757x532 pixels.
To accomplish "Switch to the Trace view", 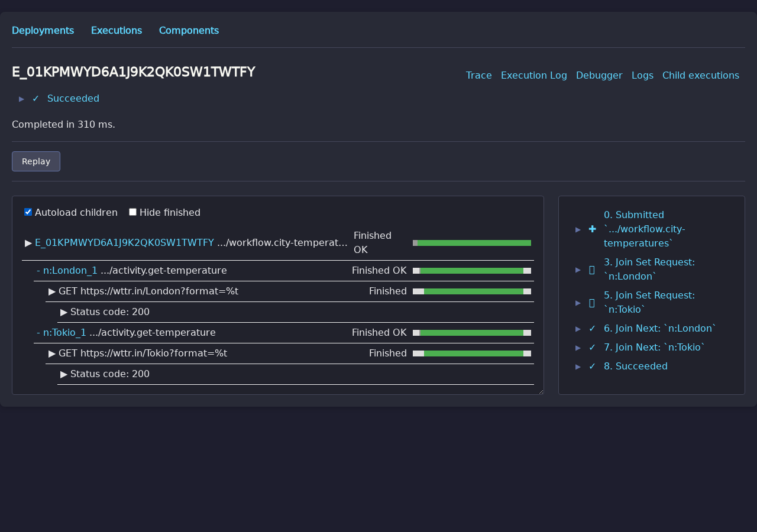I will (479, 75).
